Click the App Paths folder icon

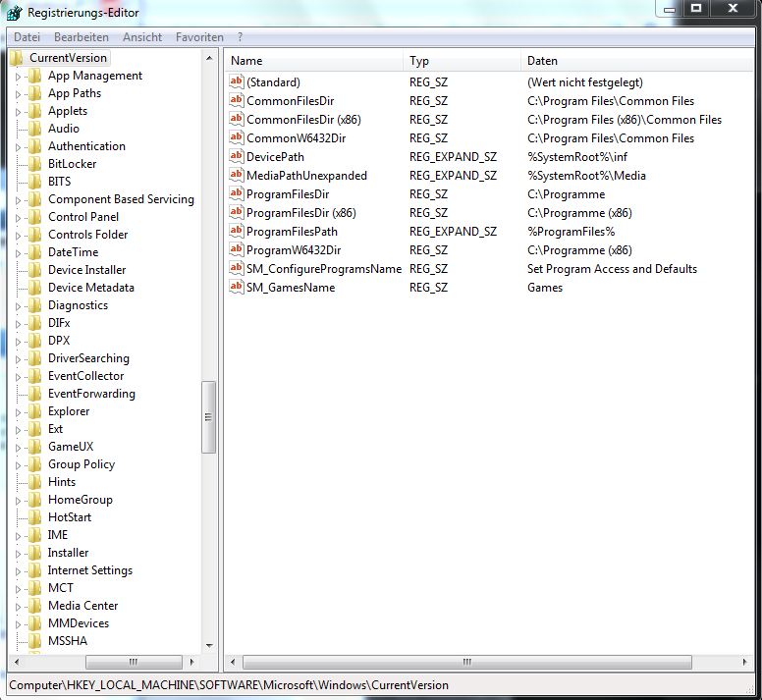35,93
